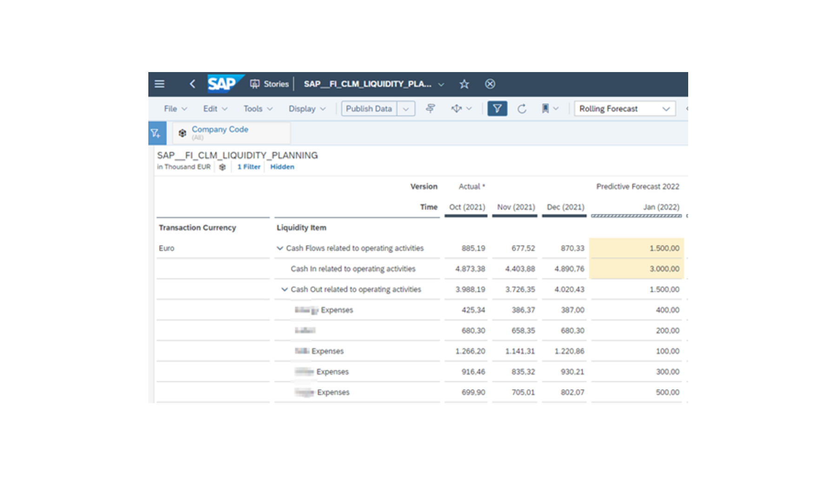
Task: Select highlighted Jan 2022 cell 3.000,00
Action: tap(637, 269)
